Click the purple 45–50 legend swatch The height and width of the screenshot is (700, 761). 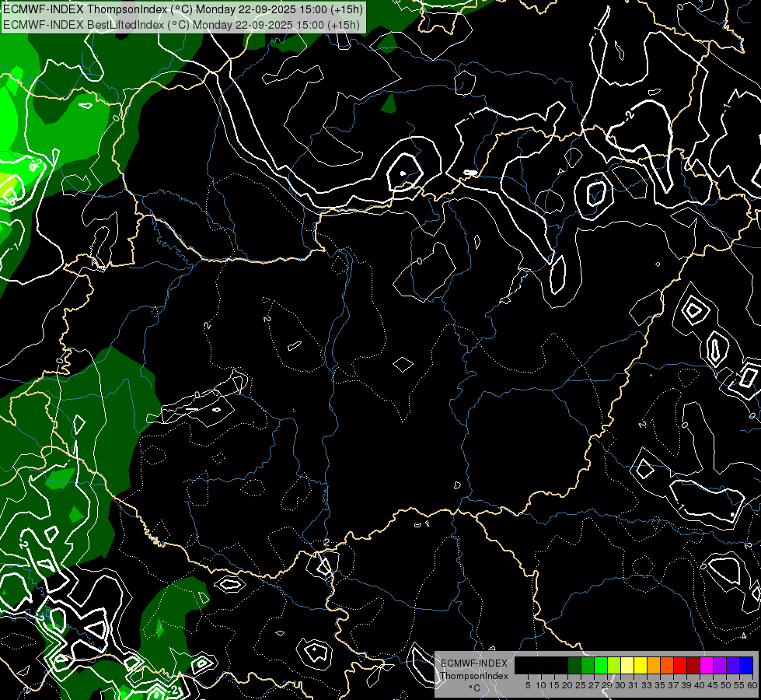[720, 666]
